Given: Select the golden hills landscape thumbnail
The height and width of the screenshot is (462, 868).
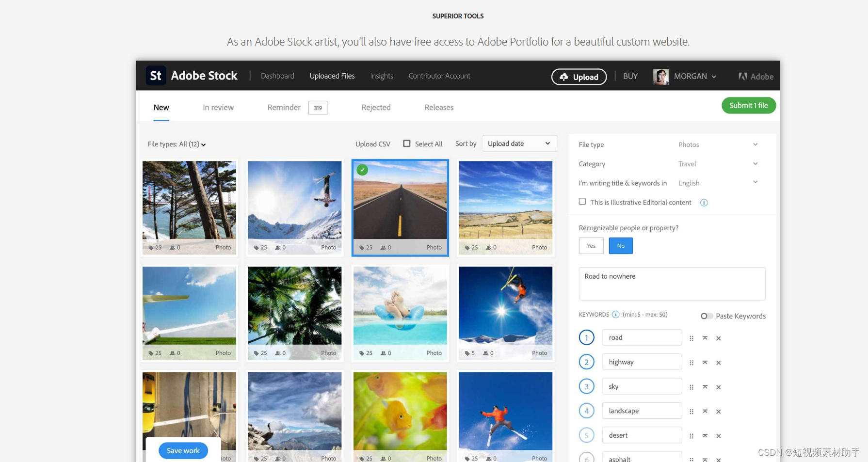Looking at the screenshot, I should [505, 207].
